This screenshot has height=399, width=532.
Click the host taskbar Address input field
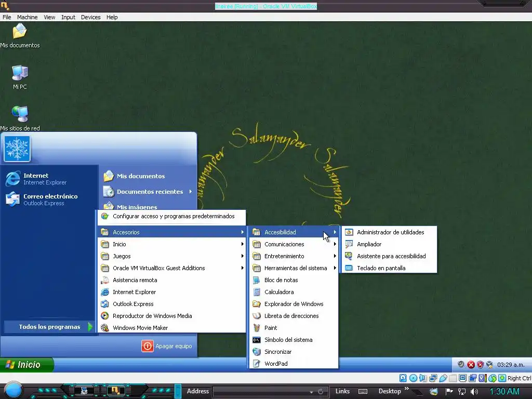tap(270, 392)
